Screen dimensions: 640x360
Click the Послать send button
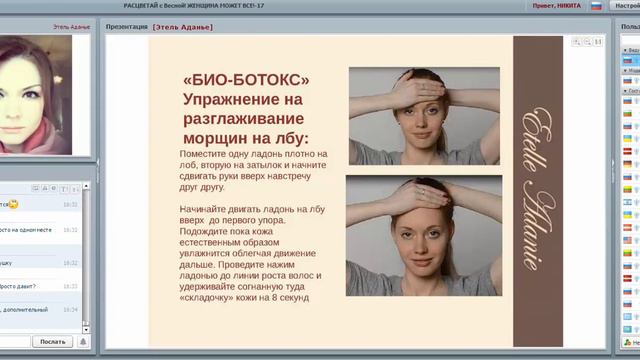click(x=53, y=342)
